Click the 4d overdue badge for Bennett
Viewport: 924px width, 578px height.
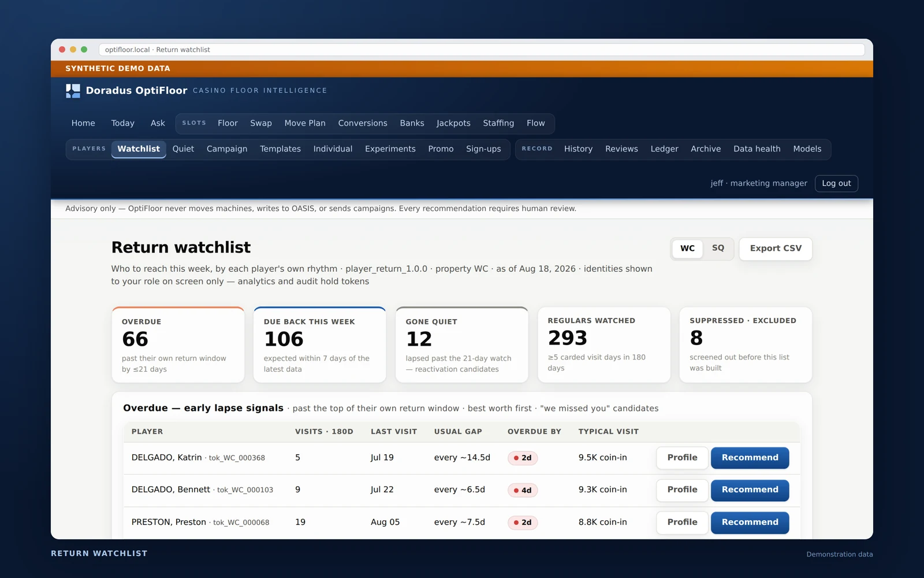coord(523,490)
